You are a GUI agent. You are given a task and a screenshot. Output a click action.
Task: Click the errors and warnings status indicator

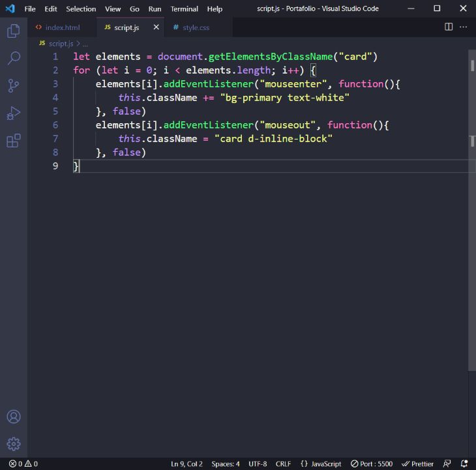(23, 463)
